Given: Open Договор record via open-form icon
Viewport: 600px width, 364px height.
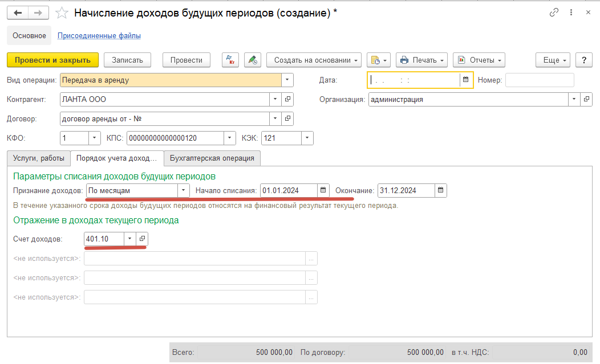Looking at the screenshot, I should click(287, 118).
